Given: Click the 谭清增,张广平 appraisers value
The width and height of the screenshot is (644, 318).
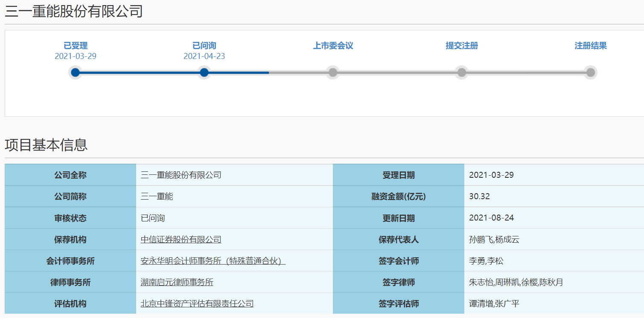Looking at the screenshot, I should (x=494, y=303).
